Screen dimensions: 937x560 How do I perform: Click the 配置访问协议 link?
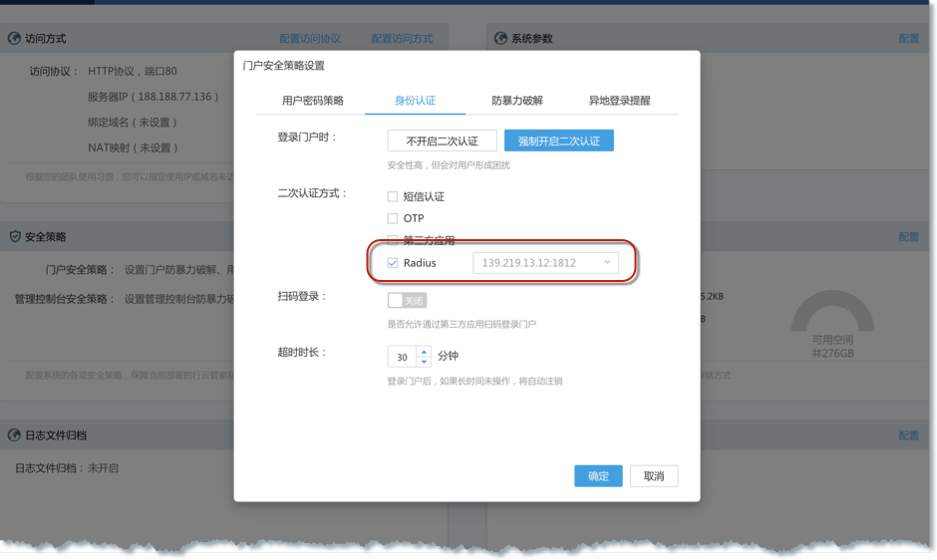(310, 39)
